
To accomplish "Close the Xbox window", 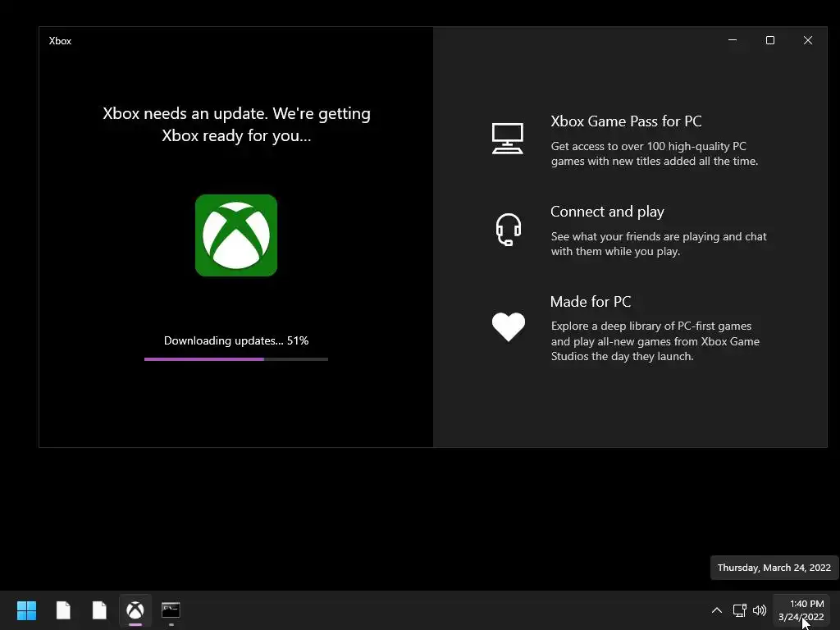I will tap(808, 40).
